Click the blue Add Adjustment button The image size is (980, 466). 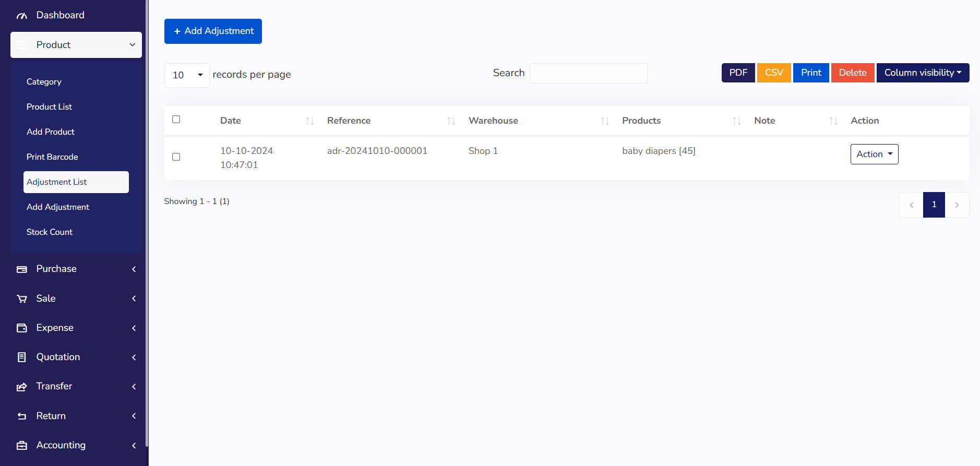coord(213,31)
